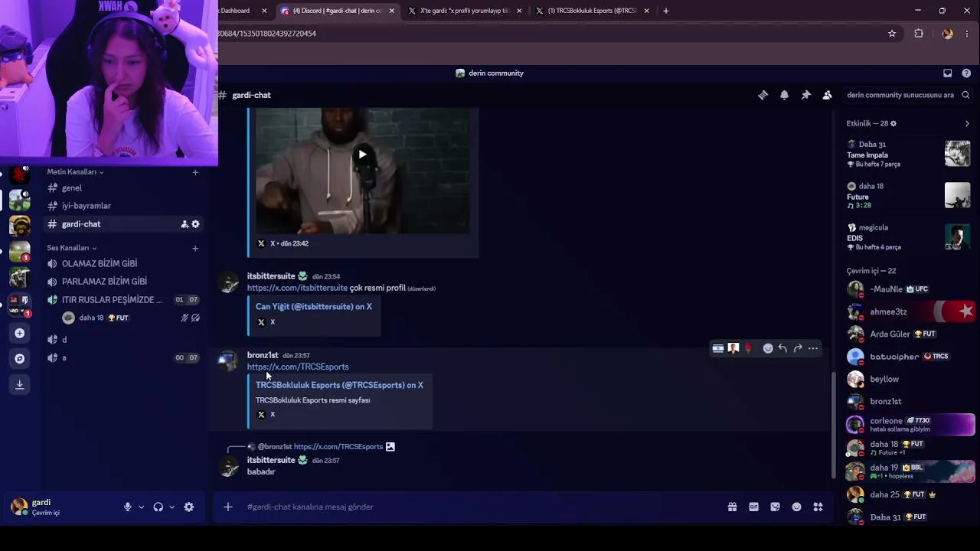Screen dimensions: 980x551
Task: Open Etkinlik activity settings gear
Action: click(x=893, y=123)
